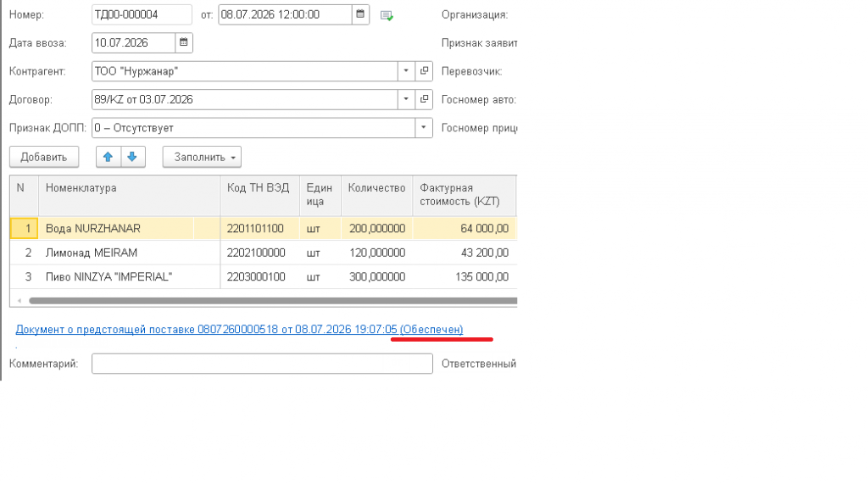The image size is (868, 484).
Task: Focus Дата ввоза field 10.07.2026
Action: 133,42
